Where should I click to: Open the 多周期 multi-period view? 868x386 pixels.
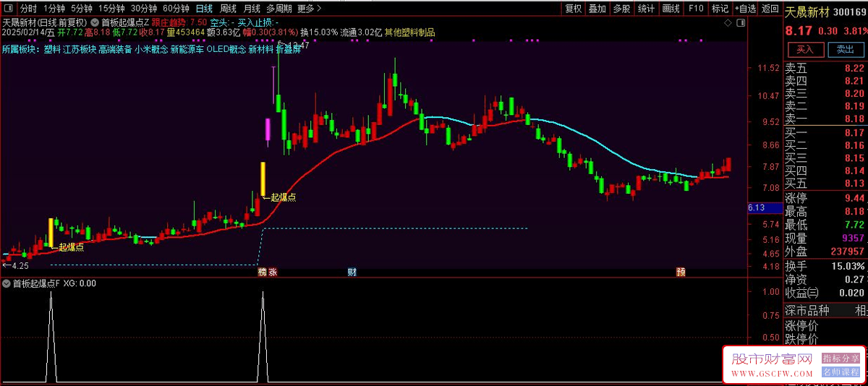click(278, 9)
